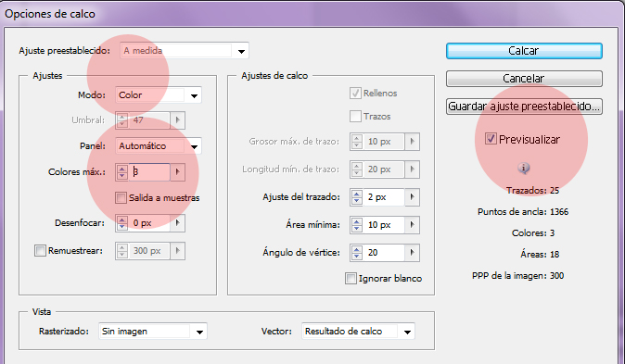The height and width of the screenshot is (364, 625).
Task: Click the Calcar button
Action: tap(524, 51)
